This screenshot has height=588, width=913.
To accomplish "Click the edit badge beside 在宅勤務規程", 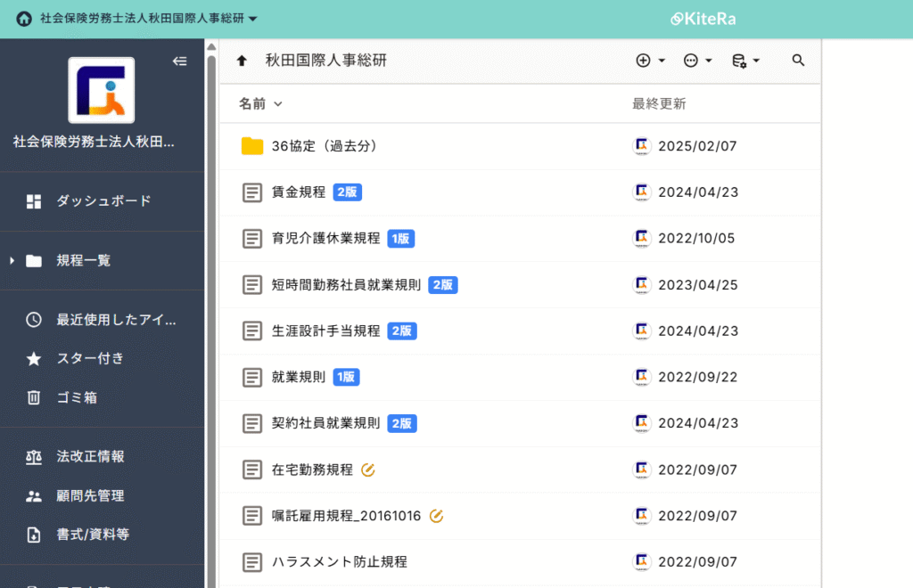I will click(x=368, y=470).
